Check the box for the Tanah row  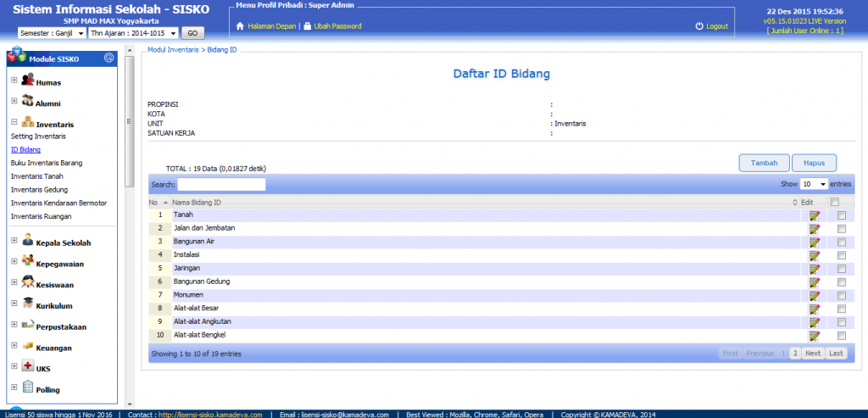tap(842, 215)
